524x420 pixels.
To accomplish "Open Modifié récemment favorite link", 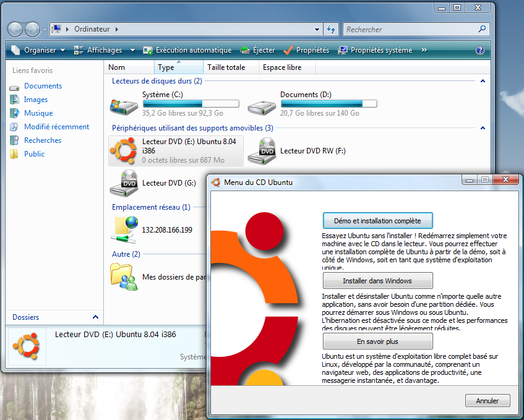I will click(56, 127).
